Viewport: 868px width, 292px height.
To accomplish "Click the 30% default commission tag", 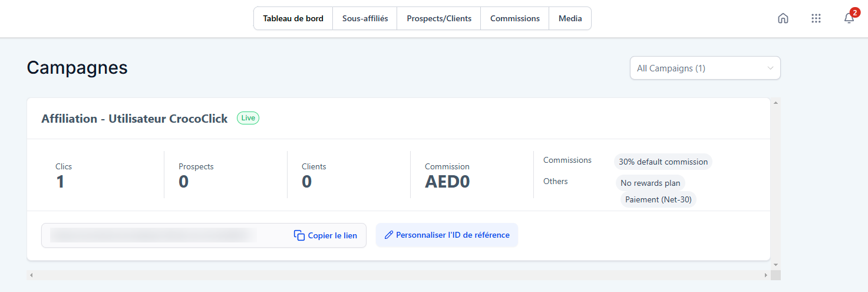I will click(x=663, y=162).
